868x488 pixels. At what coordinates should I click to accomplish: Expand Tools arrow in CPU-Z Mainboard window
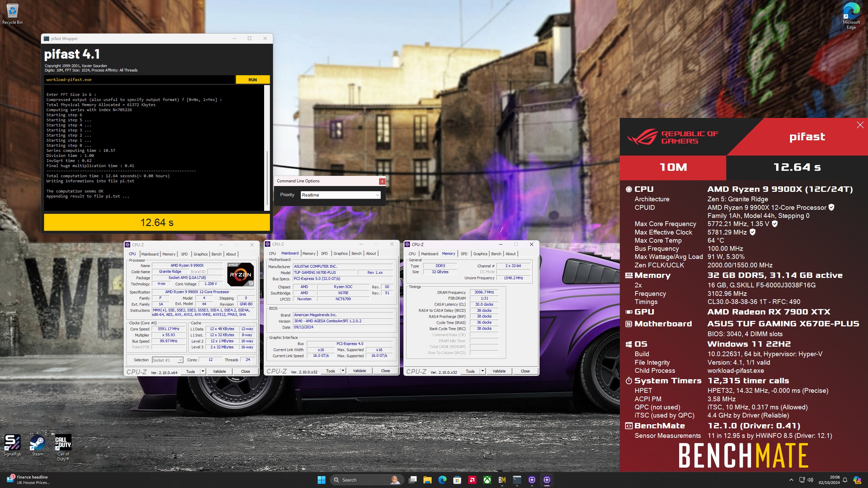point(343,371)
